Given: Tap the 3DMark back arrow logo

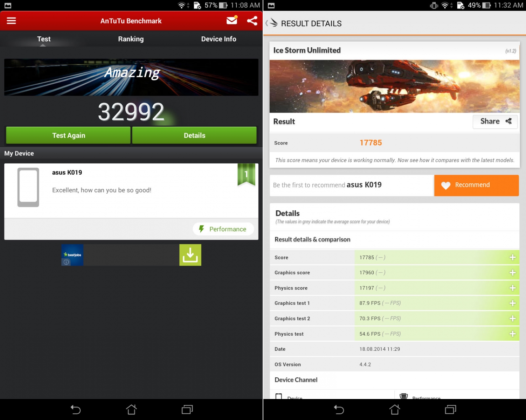Looking at the screenshot, I should coord(272,23).
